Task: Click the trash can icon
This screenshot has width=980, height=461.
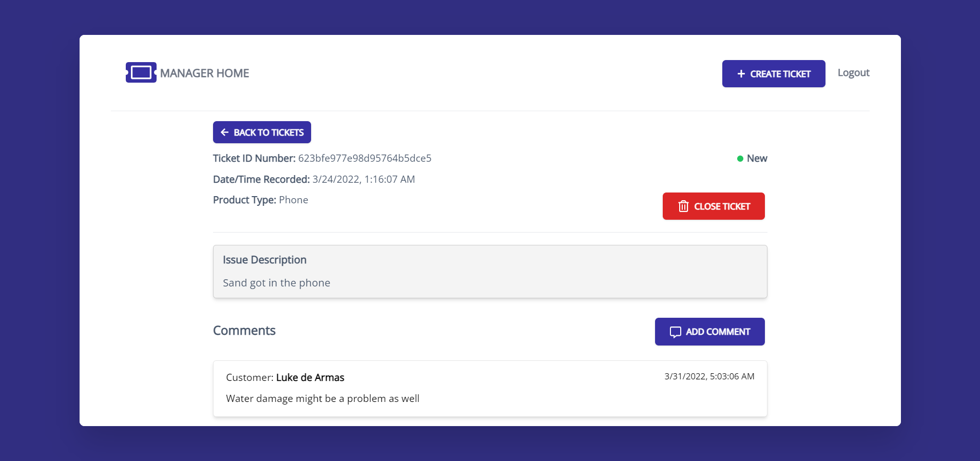Action: coord(683,206)
